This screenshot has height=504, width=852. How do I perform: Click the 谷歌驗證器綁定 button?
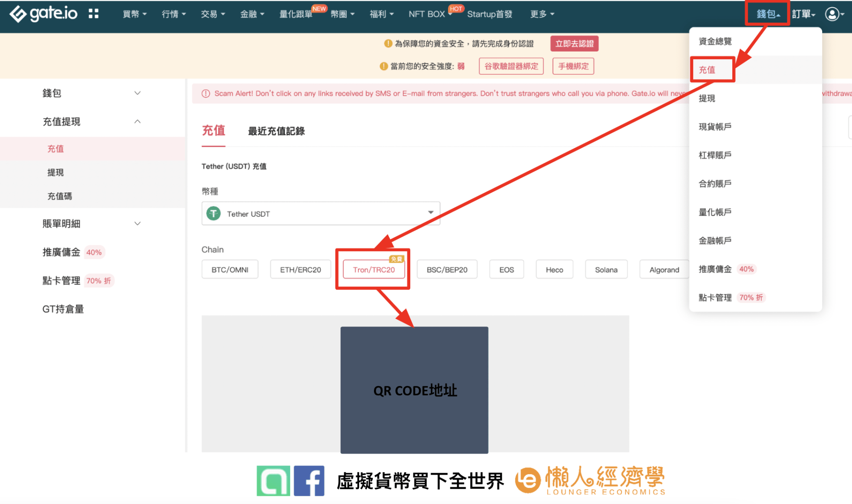511,66
